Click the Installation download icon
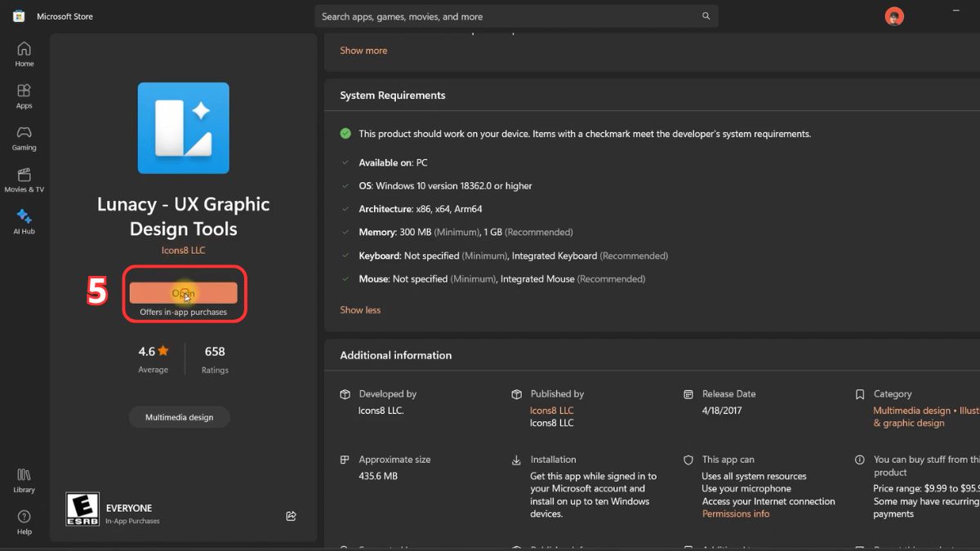This screenshot has width=980, height=551. (516, 460)
